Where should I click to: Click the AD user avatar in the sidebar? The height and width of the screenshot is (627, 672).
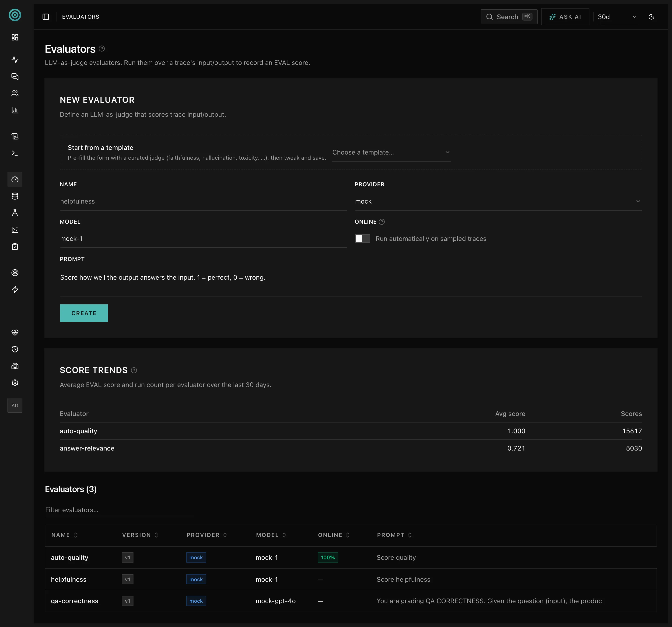[15, 405]
